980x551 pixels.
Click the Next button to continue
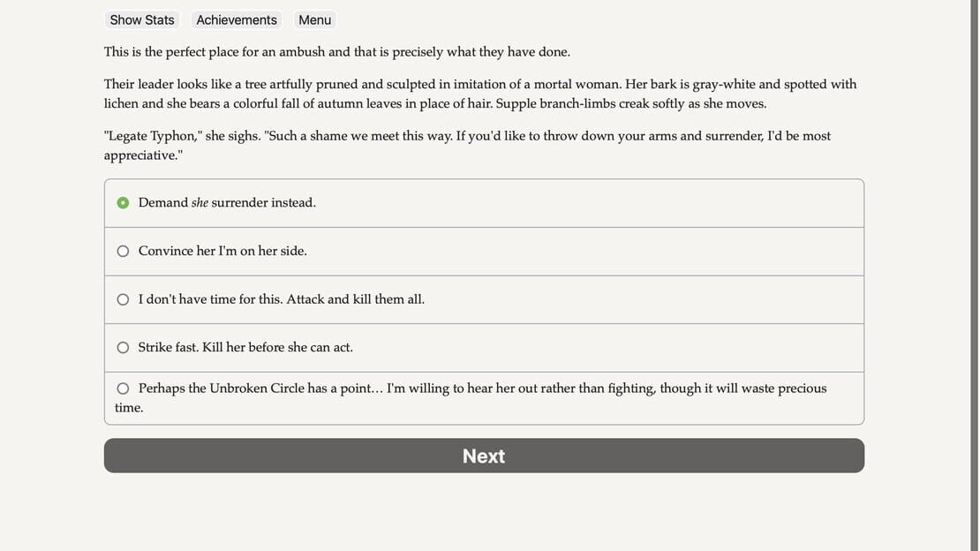pos(484,456)
